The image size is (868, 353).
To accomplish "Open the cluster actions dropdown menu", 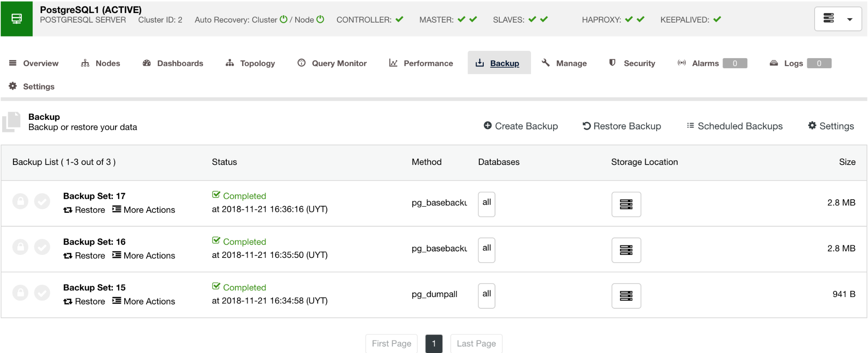I will pyautogui.click(x=838, y=19).
